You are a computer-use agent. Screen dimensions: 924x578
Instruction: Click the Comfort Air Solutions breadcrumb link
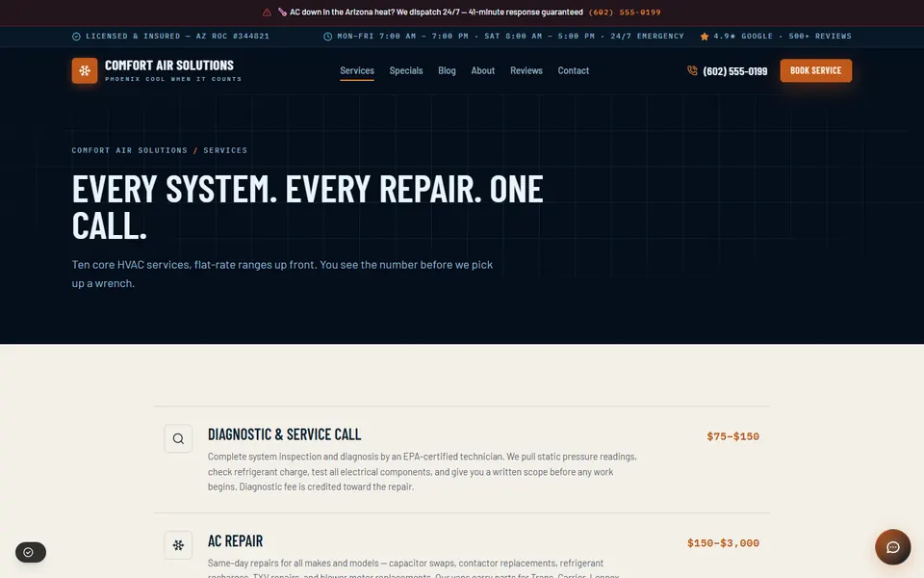click(x=130, y=150)
